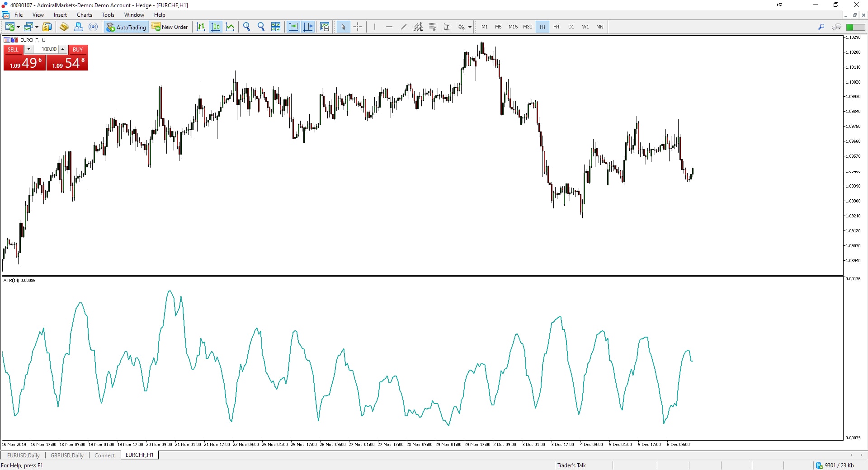Switch chart to candlesticks style
This screenshot has width=868, height=470.
(216, 27)
